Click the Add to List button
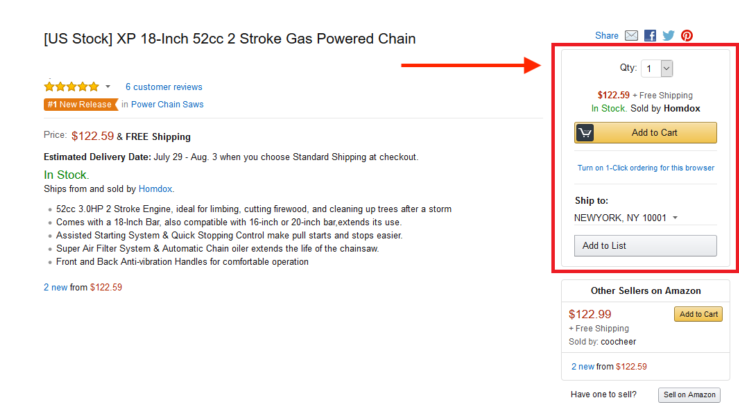This screenshot has height=415, width=739. click(645, 246)
